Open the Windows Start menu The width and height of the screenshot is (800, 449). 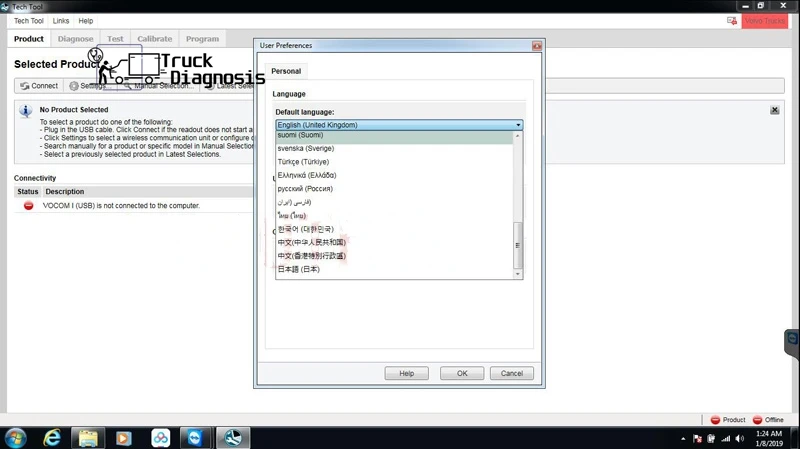pos(15,438)
